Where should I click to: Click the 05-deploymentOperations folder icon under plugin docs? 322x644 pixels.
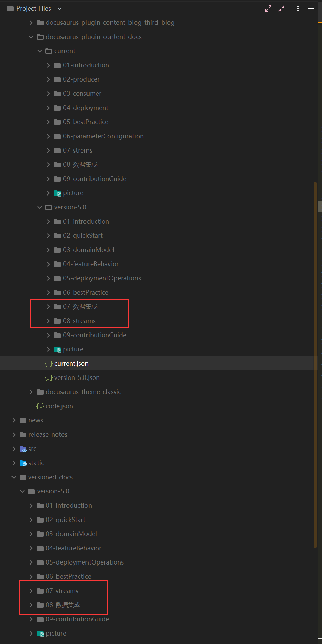click(x=57, y=278)
